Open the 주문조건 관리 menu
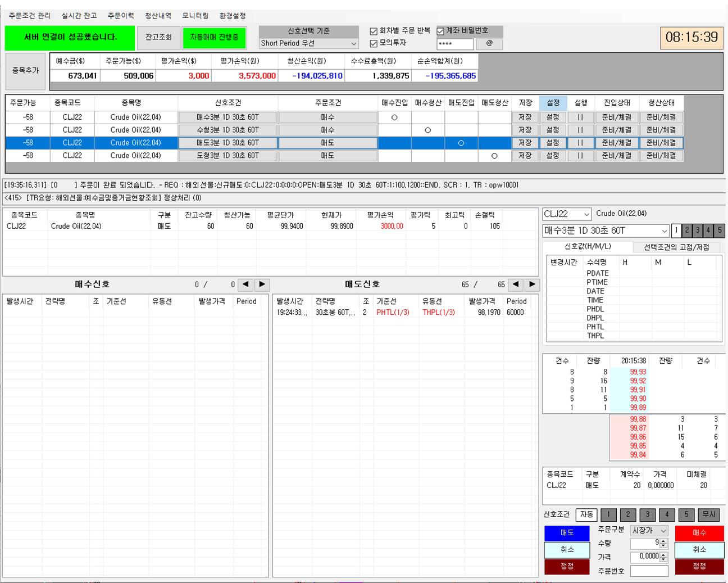728x583 pixels. pos(29,16)
